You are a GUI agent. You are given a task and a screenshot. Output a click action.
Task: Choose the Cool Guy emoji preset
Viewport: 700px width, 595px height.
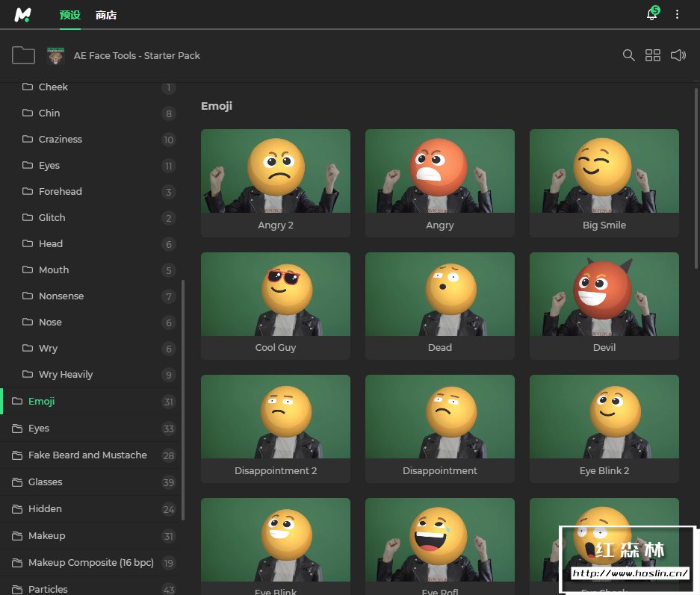pyautogui.click(x=275, y=294)
